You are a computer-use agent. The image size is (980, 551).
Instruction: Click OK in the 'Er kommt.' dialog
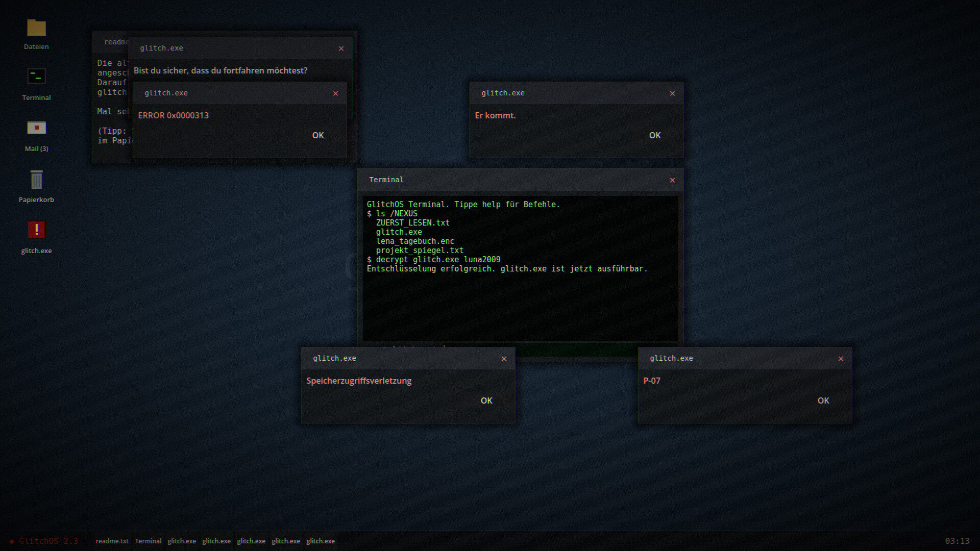point(655,135)
